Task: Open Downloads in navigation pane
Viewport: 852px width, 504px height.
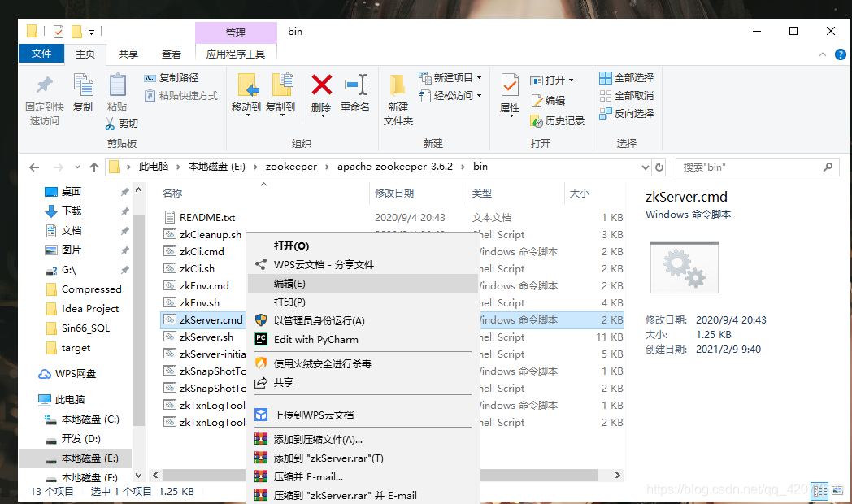Action: (72, 211)
